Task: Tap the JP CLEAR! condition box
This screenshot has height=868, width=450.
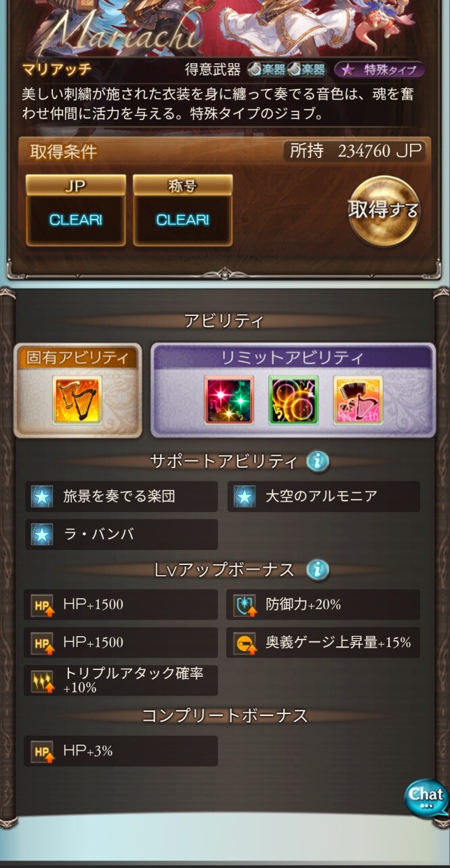Action: tap(76, 210)
